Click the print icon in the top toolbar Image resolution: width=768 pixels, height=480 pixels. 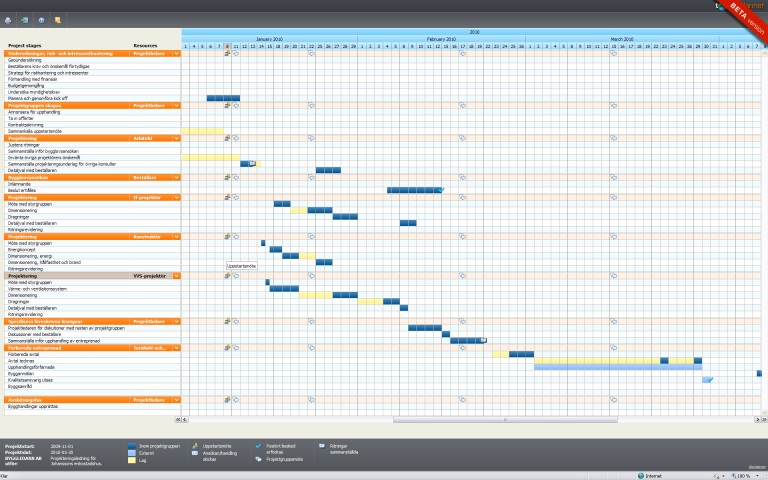[x=8, y=20]
